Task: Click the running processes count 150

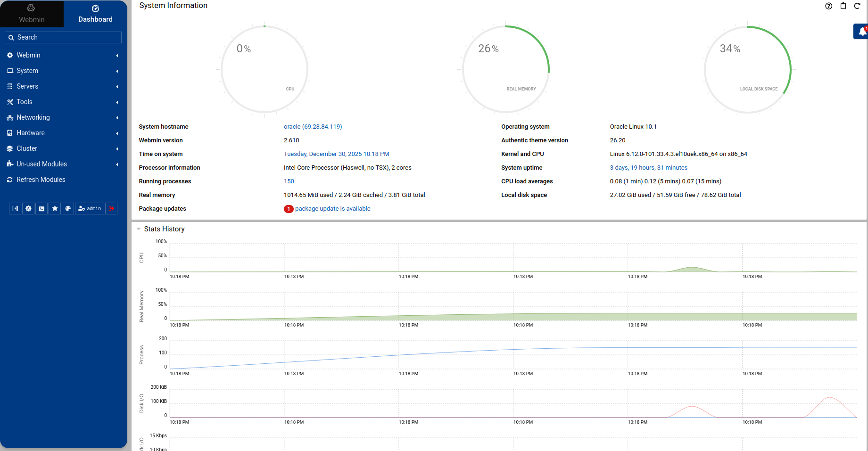Action: pos(289,181)
